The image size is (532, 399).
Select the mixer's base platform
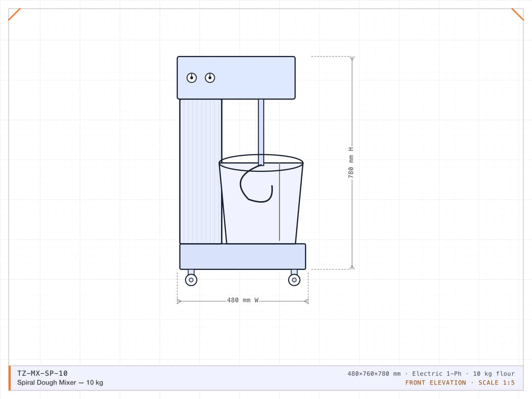point(243,256)
